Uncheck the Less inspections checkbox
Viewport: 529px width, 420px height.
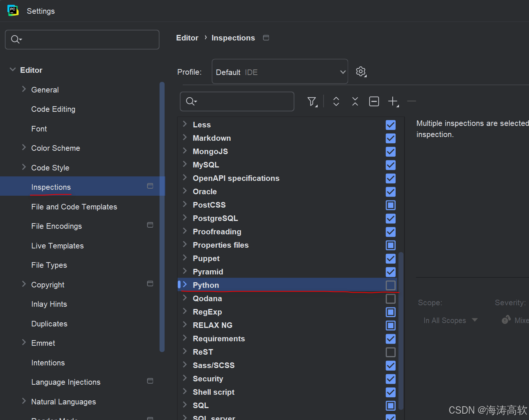click(390, 125)
